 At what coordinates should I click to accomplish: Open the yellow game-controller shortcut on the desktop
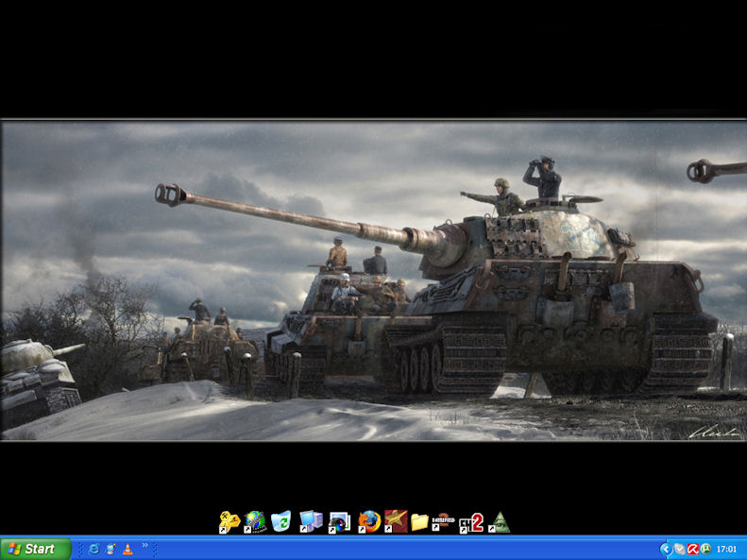tap(229, 522)
